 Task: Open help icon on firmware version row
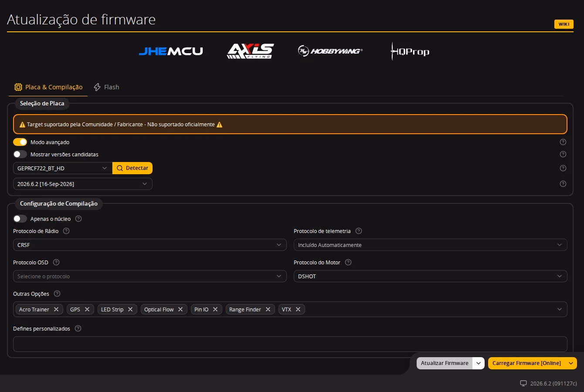(563, 184)
